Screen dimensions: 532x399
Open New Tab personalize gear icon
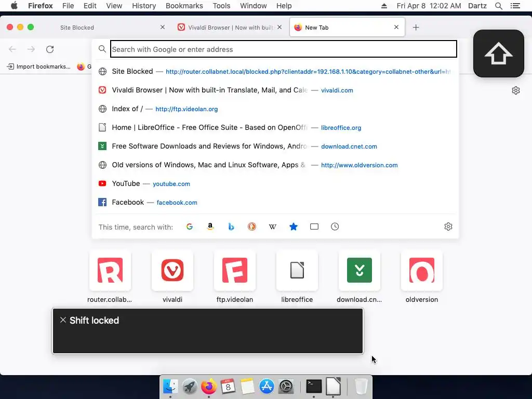pos(516,90)
